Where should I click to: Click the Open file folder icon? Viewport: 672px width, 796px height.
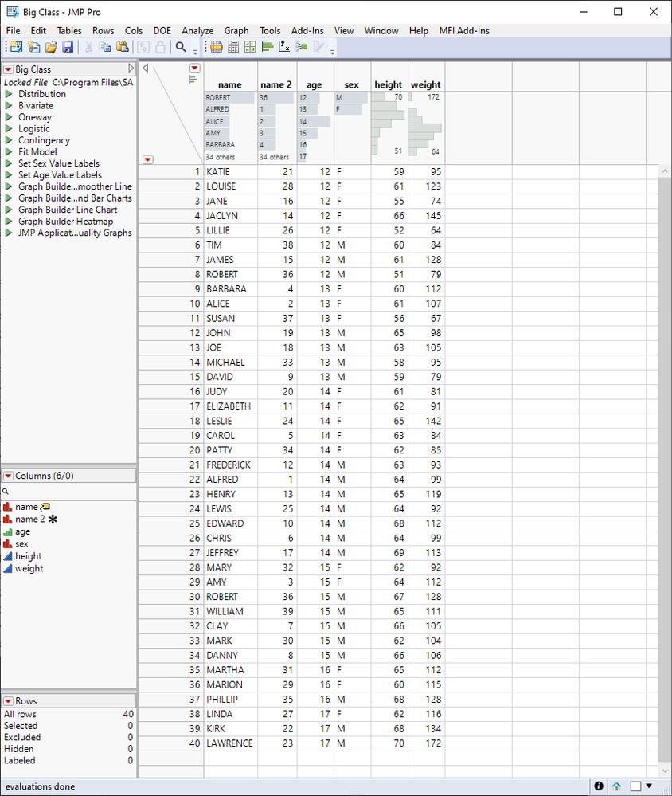coord(51,47)
